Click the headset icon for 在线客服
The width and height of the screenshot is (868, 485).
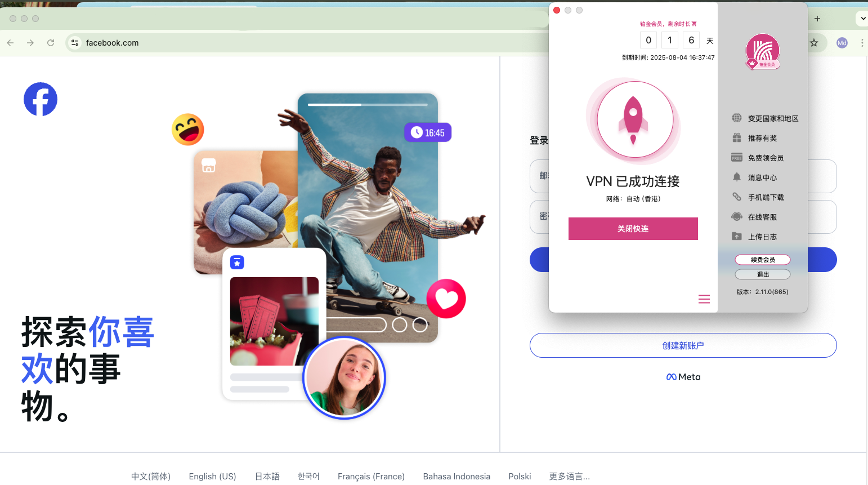point(736,216)
